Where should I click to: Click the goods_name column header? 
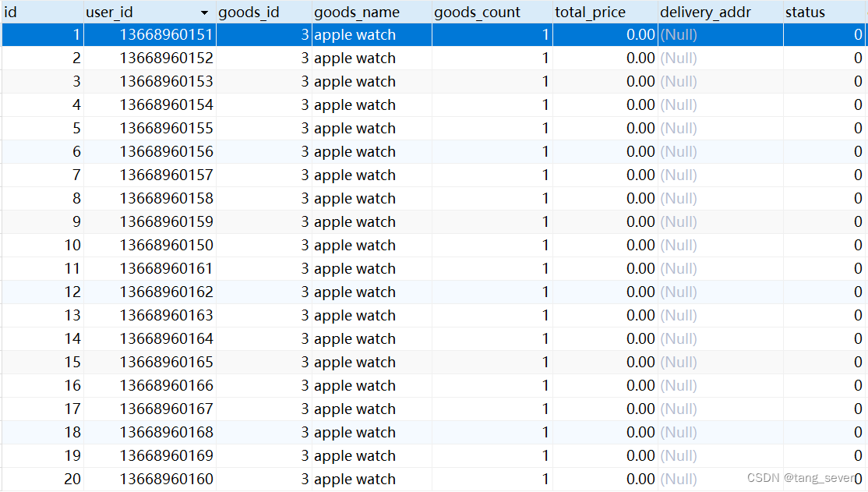(x=372, y=12)
